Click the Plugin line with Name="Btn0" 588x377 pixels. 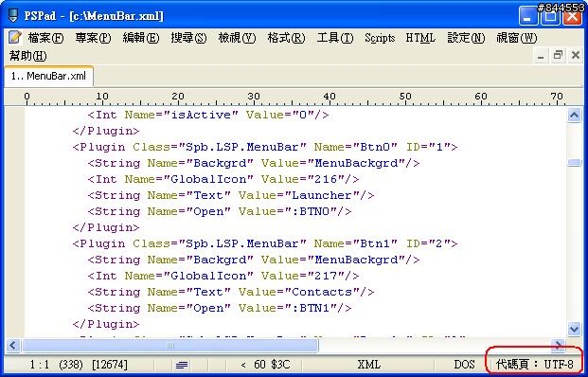pos(265,147)
